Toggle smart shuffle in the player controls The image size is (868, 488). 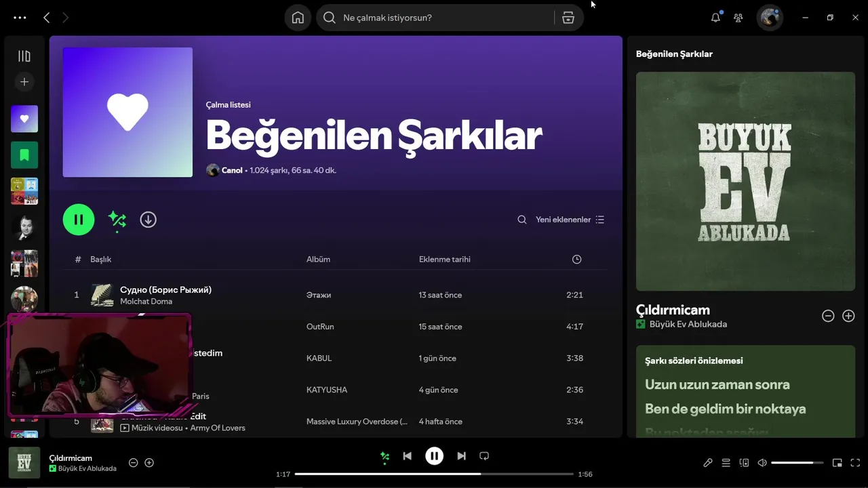[x=384, y=457]
